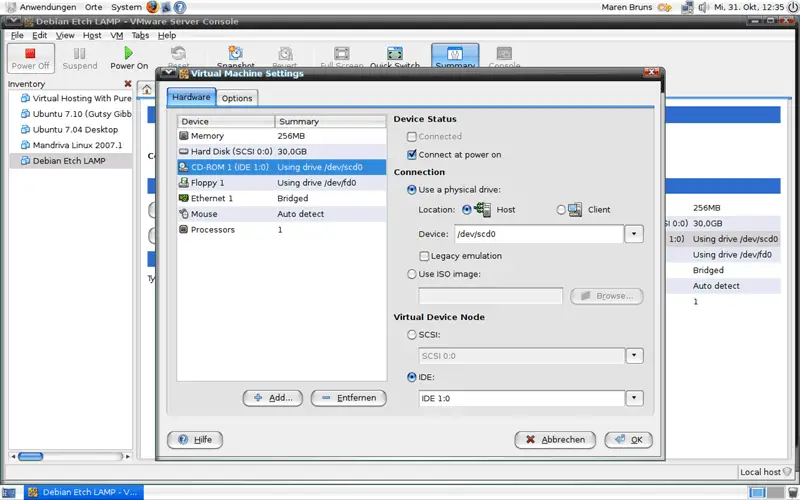Viewport: 800px width, 500px height.
Task: Click the Console toolbar icon
Action: coord(504,54)
